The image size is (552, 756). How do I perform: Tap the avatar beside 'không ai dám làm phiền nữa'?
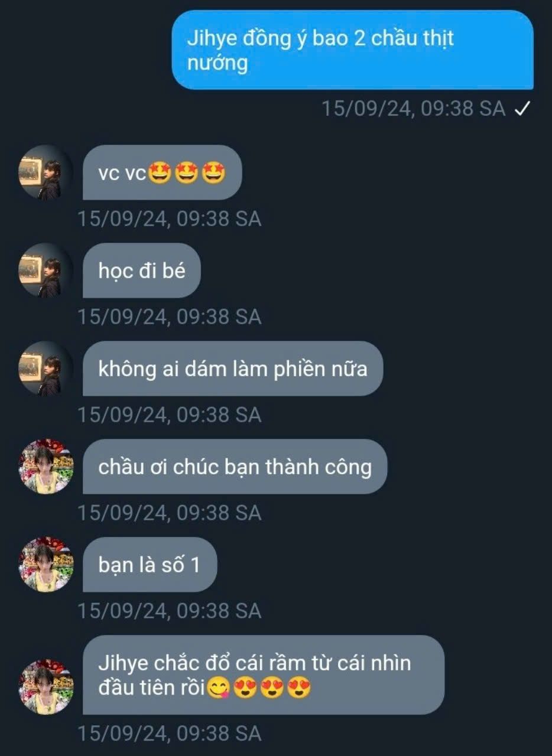[46, 369]
